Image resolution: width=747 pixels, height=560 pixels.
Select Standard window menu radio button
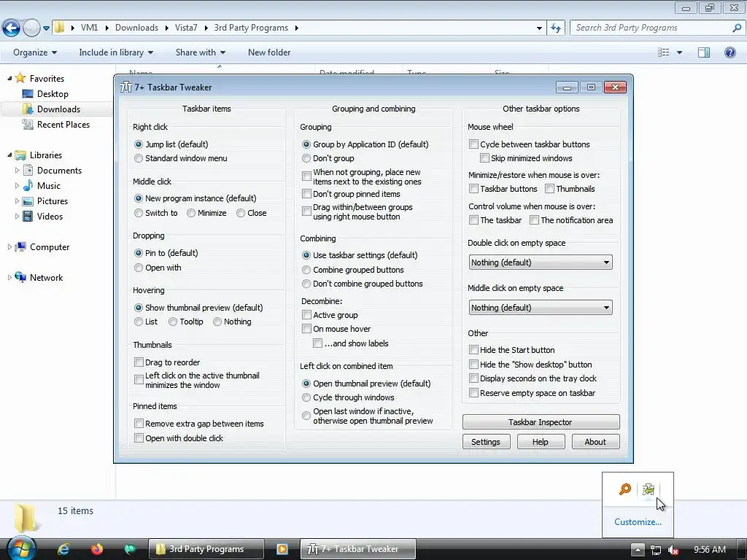pyautogui.click(x=139, y=158)
